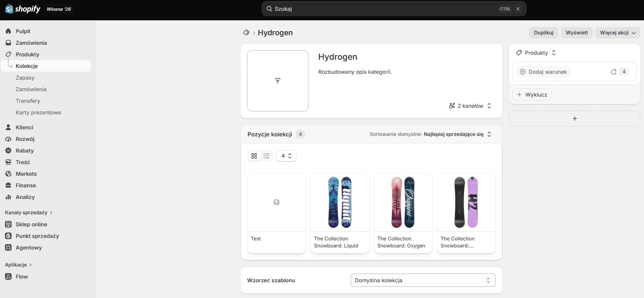Open Więcej akcji dropdown

(x=618, y=33)
